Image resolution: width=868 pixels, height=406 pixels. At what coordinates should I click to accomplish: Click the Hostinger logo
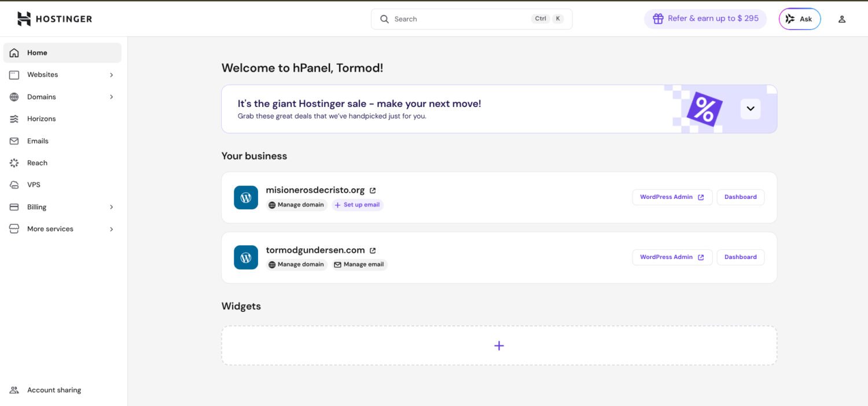tap(54, 19)
